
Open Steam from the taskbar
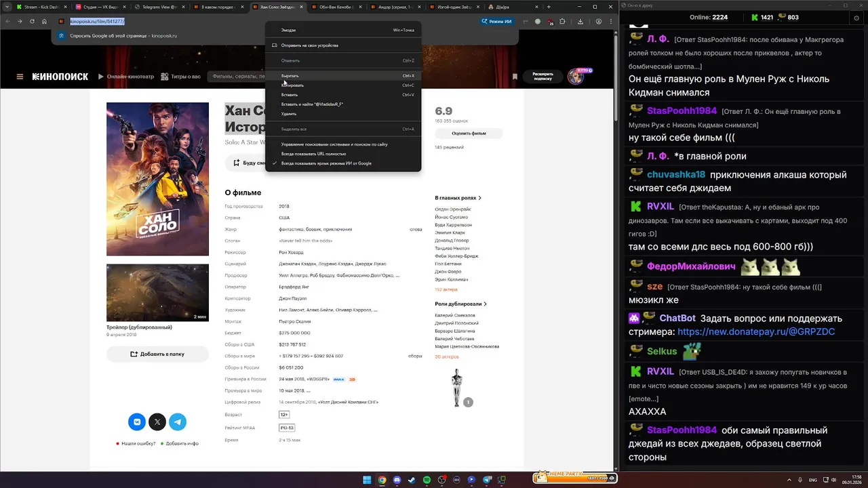(x=412, y=480)
